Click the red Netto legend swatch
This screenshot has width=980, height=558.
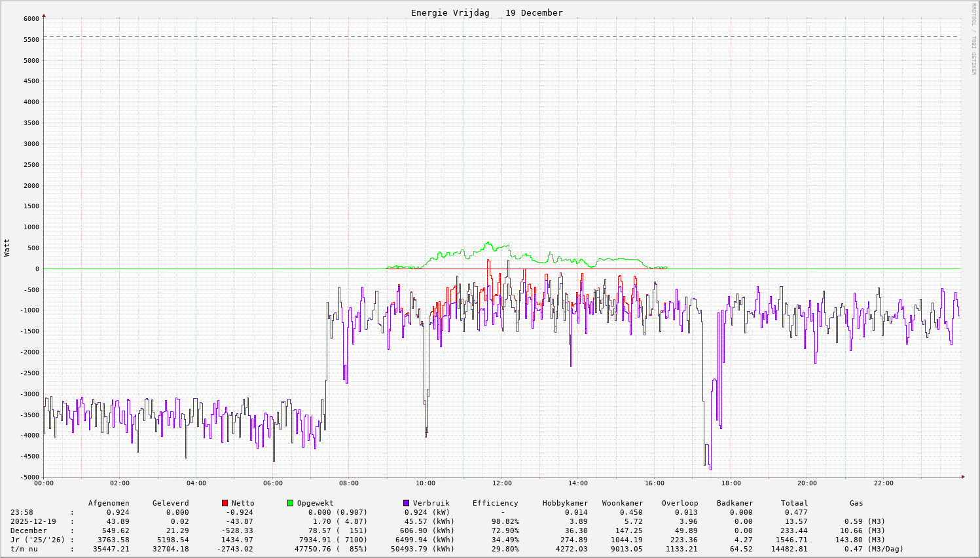tap(225, 503)
